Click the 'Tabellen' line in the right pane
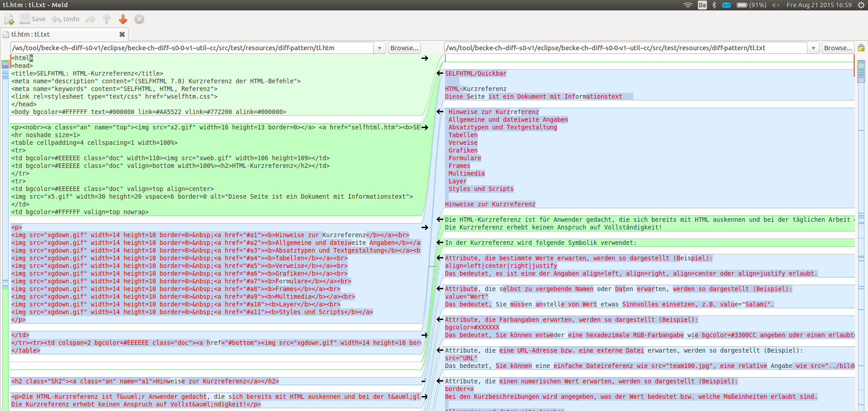The width and height of the screenshot is (868, 411). (463, 135)
